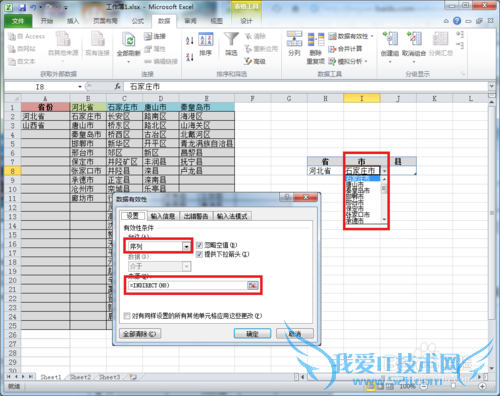Click the insert function fx icon
The width and height of the screenshot is (500, 396).
pos(118,87)
